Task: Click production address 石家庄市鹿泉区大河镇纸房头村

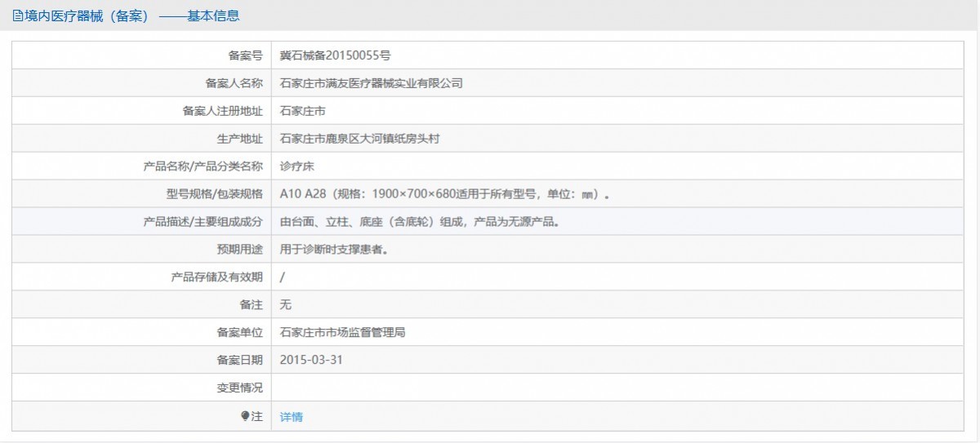Action: pyautogui.click(x=360, y=139)
